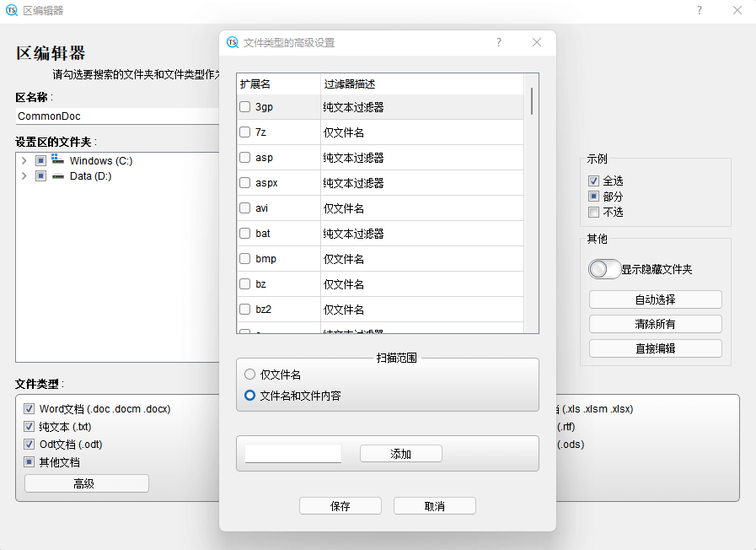Enable the 3gp filter checkbox
The height and width of the screenshot is (550, 756).
pos(246,107)
